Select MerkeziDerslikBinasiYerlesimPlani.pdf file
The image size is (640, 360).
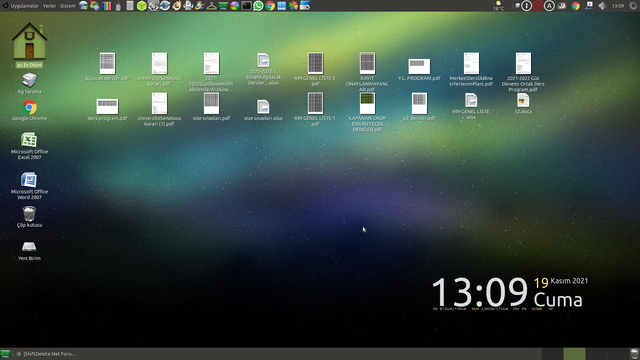coord(471,69)
